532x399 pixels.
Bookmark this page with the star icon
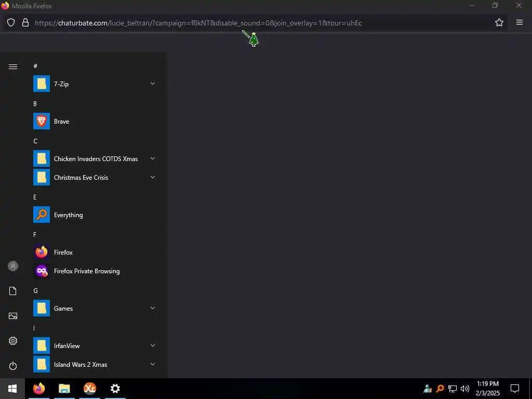tap(499, 23)
